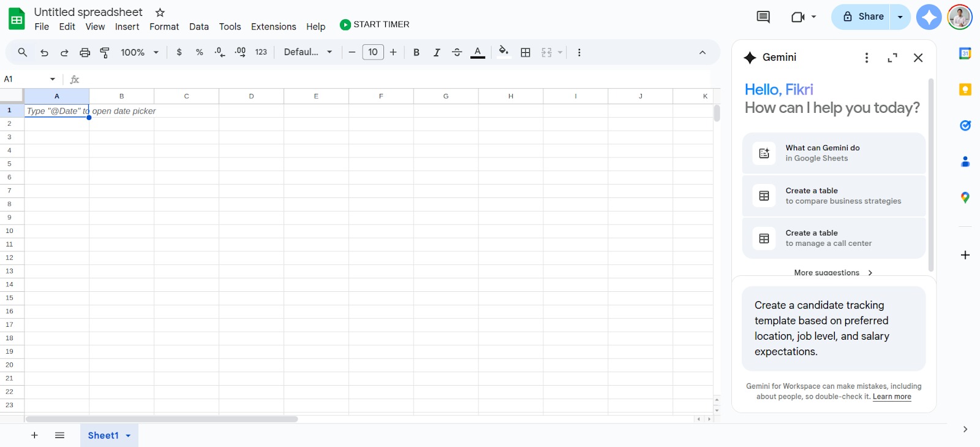Screen dimensions: 980x447
Task: Click the undo arrow icon
Action: [x=44, y=53]
